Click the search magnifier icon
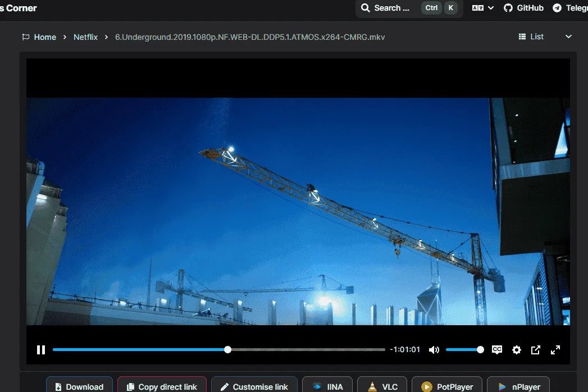 pyautogui.click(x=365, y=8)
